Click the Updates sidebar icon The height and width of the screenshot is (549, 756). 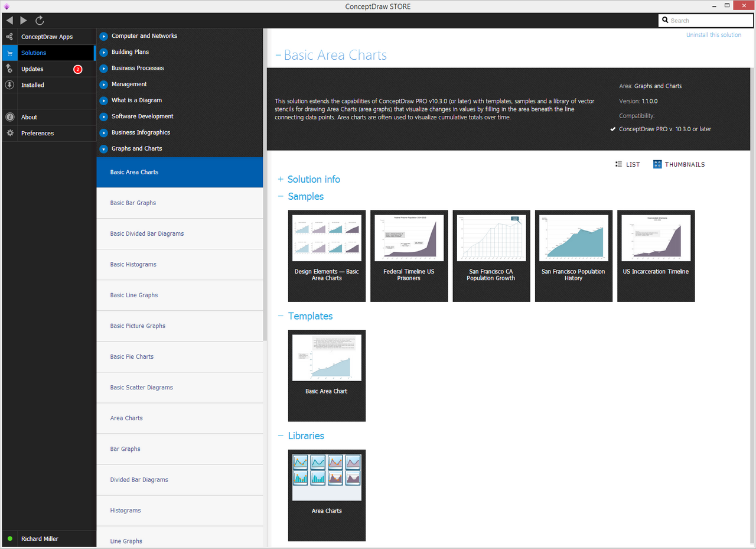pyautogui.click(x=9, y=69)
